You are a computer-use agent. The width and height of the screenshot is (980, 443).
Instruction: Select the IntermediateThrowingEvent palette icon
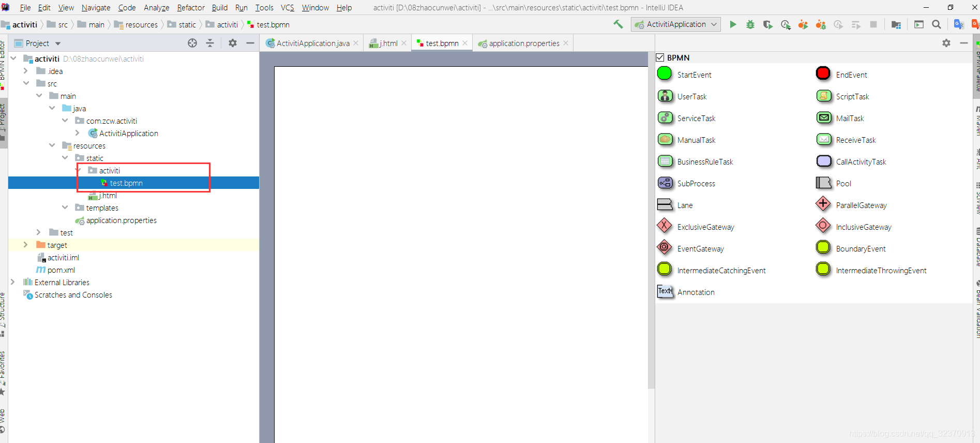point(823,270)
